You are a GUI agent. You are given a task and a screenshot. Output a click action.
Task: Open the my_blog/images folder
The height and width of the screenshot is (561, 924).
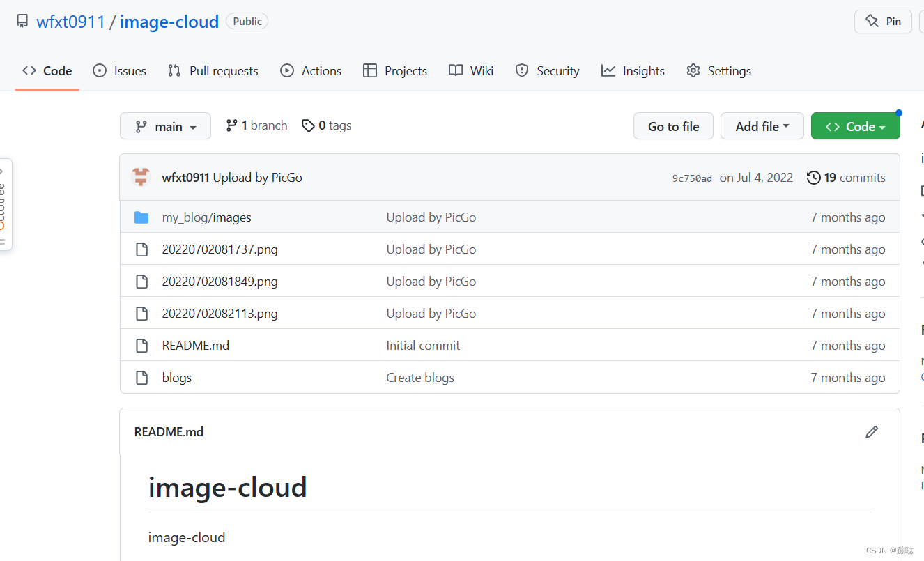[206, 217]
